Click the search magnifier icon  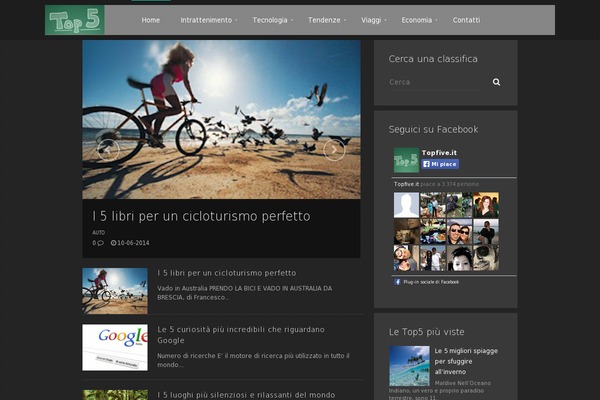tap(496, 82)
